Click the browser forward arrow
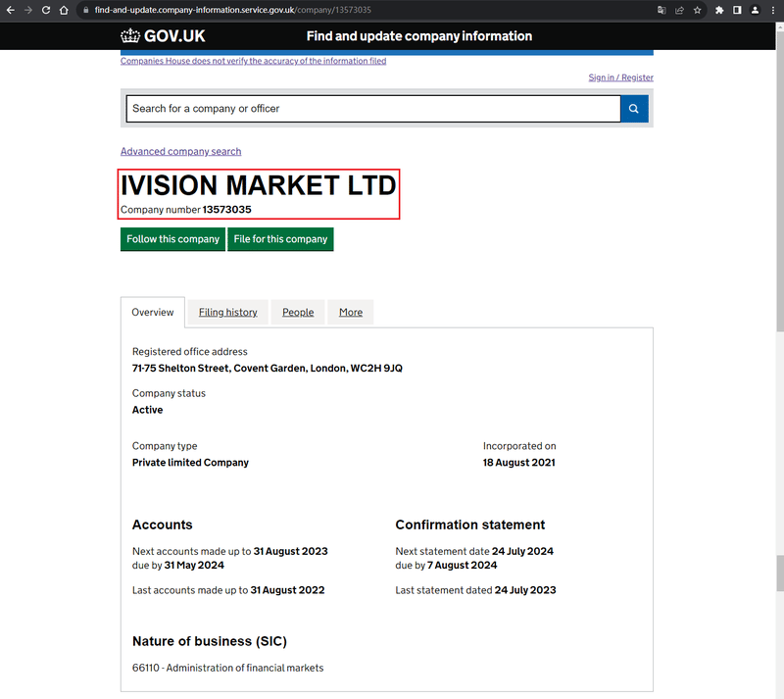The height and width of the screenshot is (699, 784). tap(28, 10)
